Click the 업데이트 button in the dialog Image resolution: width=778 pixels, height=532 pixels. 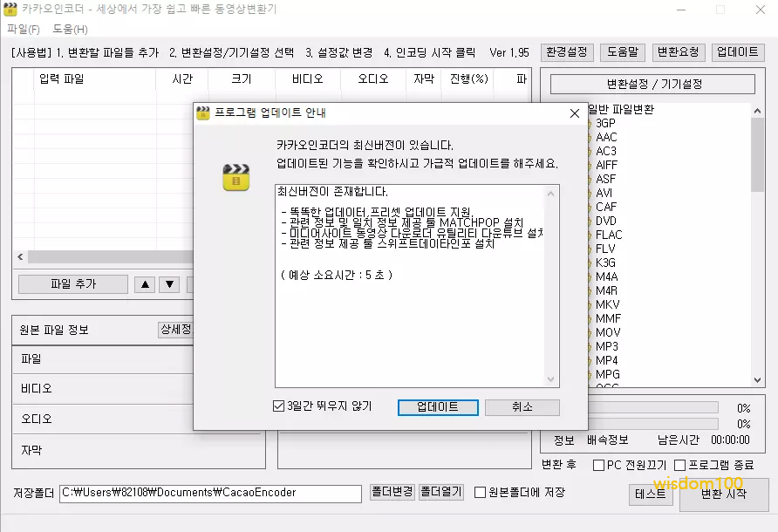click(x=438, y=407)
